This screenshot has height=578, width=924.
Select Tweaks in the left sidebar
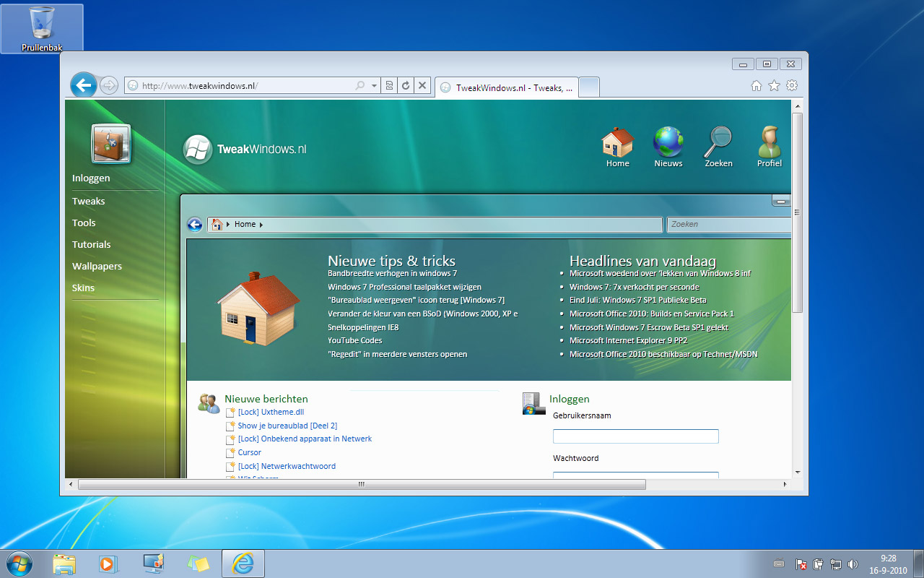[89, 202]
